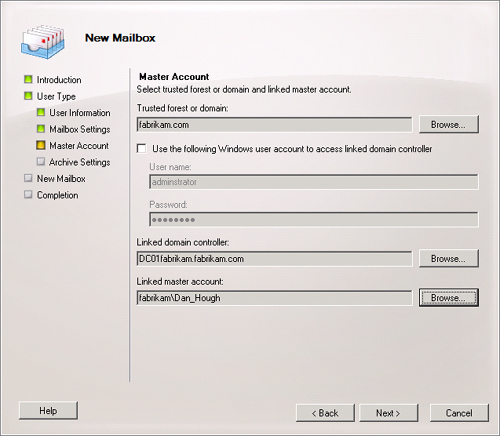Enable the Windows user account checkbox

pos(142,148)
